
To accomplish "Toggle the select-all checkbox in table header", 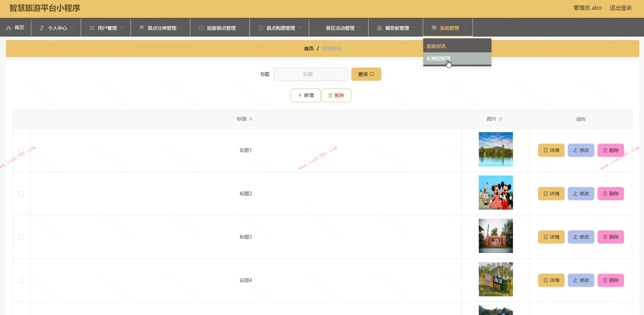I will 22,119.
